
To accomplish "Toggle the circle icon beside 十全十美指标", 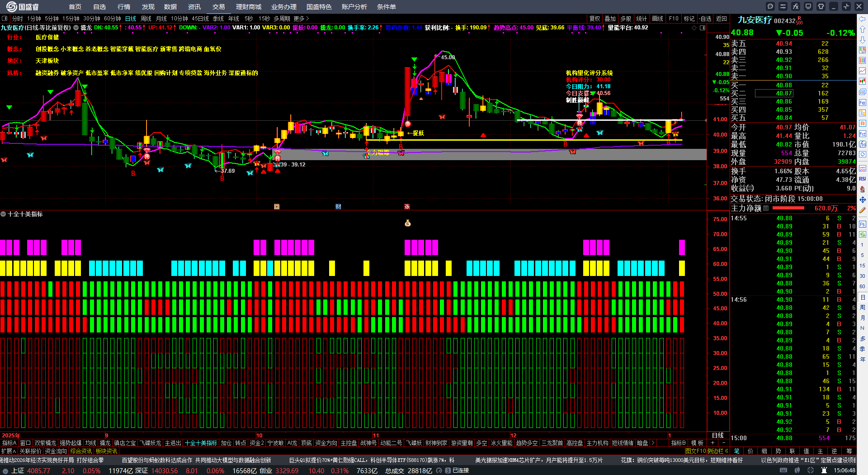I will click(x=3, y=214).
